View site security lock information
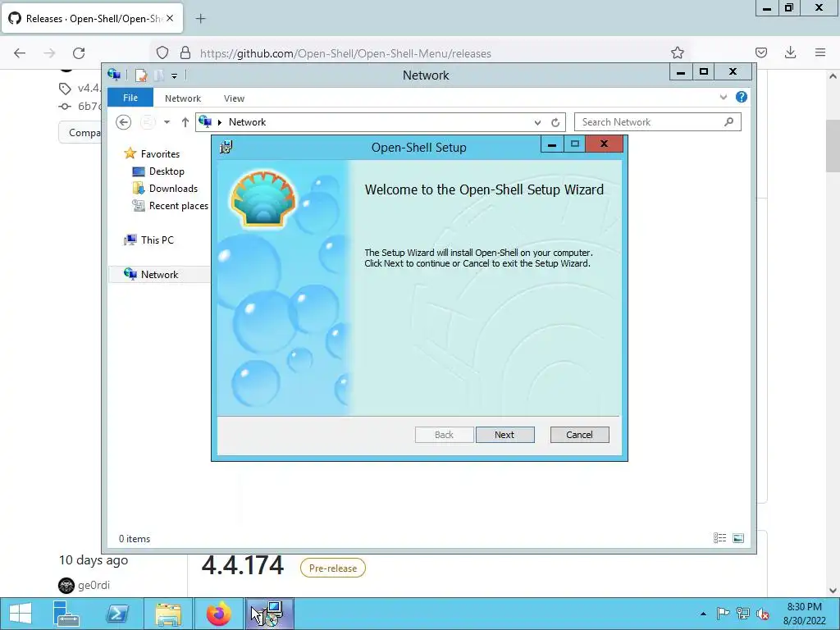 point(185,52)
